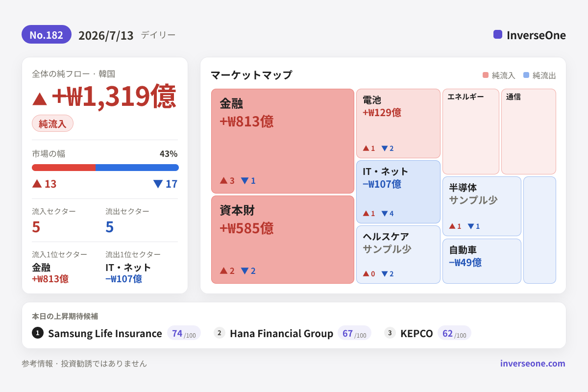The height and width of the screenshot is (392, 588).
Task: Click the 市場の幅 breadth progress bar
Action: (x=105, y=168)
